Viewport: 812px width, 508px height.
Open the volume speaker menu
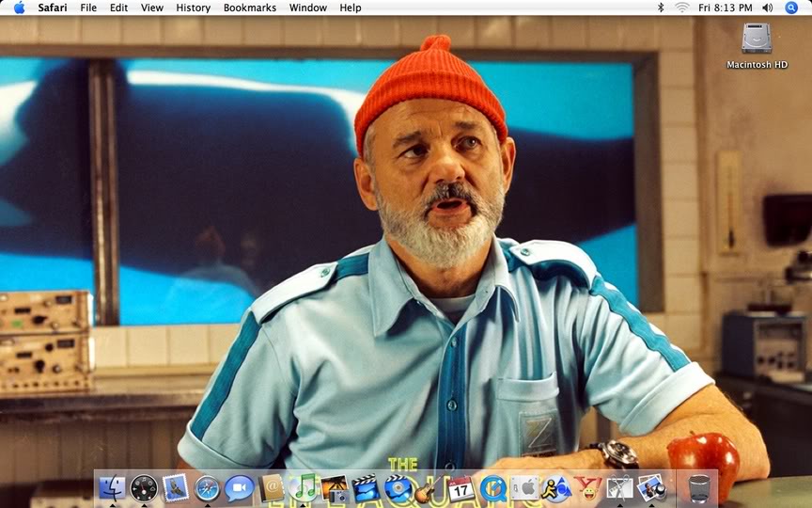pos(768,8)
